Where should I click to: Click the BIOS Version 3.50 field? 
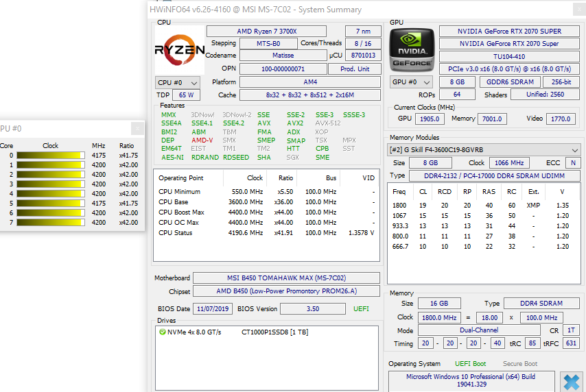[x=313, y=309]
